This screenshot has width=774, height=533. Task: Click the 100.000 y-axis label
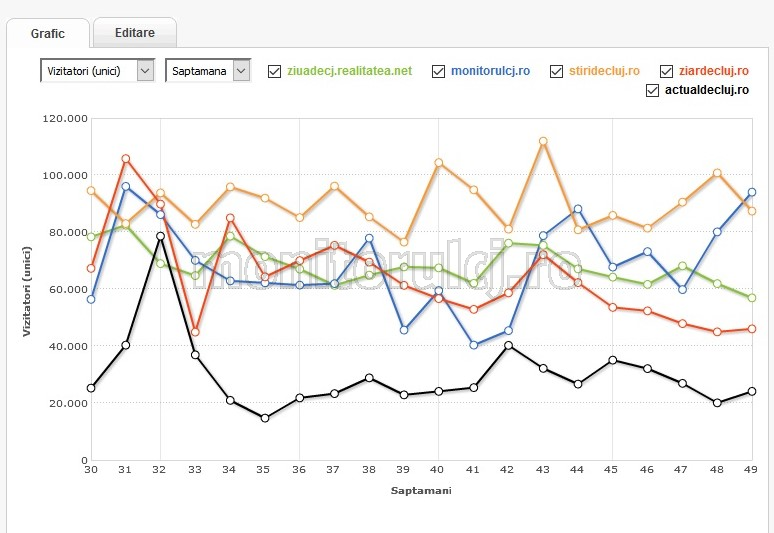tap(65, 175)
